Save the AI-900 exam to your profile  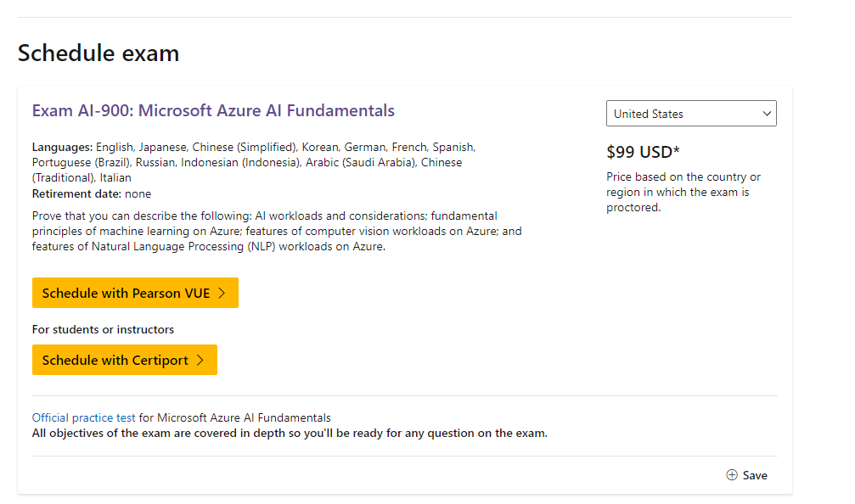coord(745,475)
